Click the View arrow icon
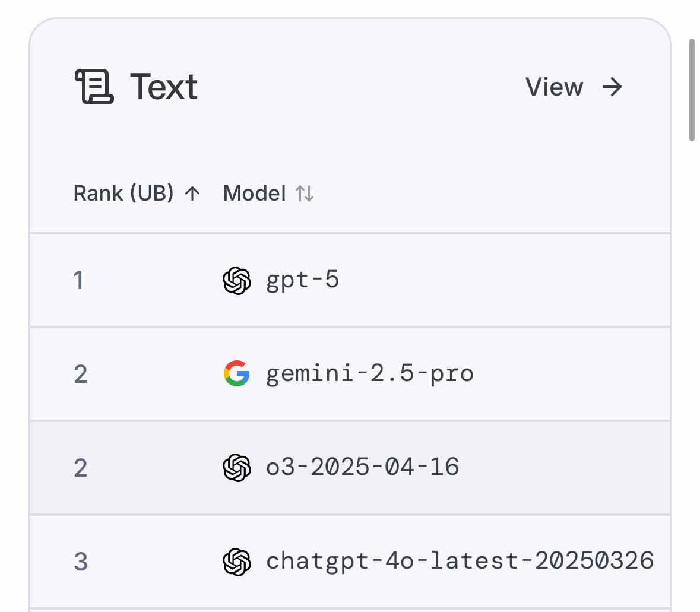 pyautogui.click(x=612, y=87)
